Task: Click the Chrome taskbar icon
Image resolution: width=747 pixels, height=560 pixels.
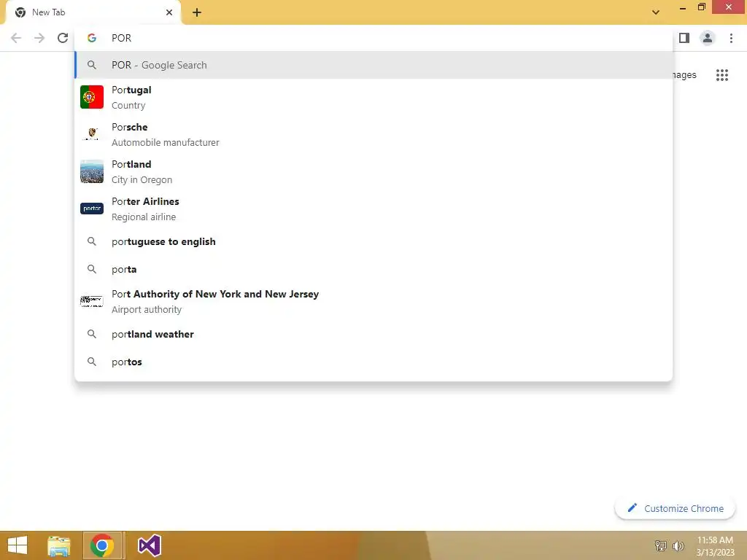Action: coord(101,545)
